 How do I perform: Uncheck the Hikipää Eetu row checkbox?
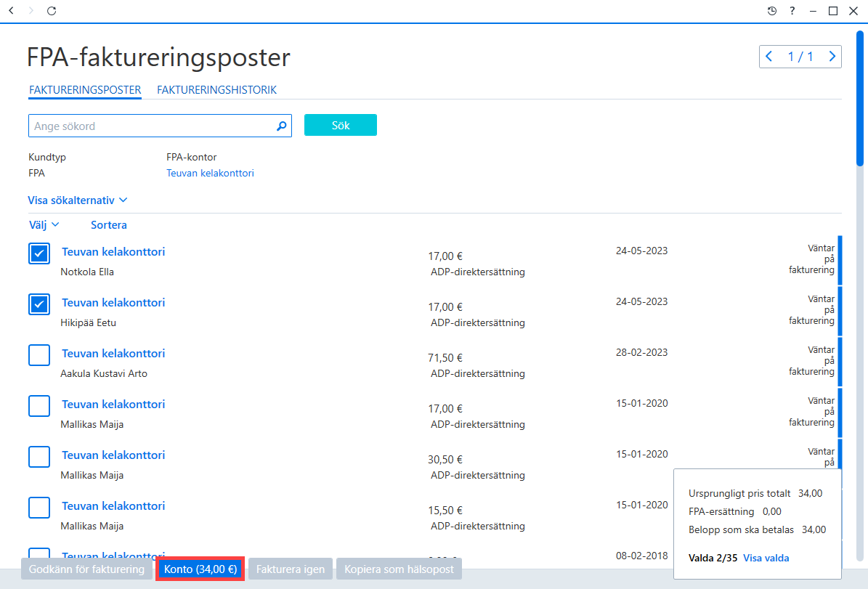click(39, 304)
